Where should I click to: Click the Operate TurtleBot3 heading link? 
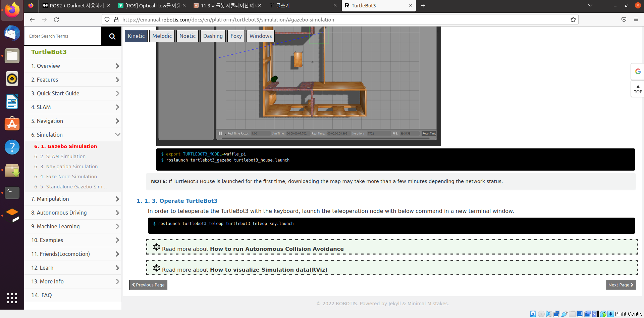(177, 201)
